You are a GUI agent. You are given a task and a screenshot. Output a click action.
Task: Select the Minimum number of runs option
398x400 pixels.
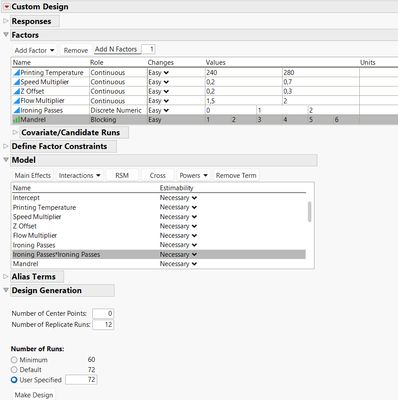tap(14, 360)
